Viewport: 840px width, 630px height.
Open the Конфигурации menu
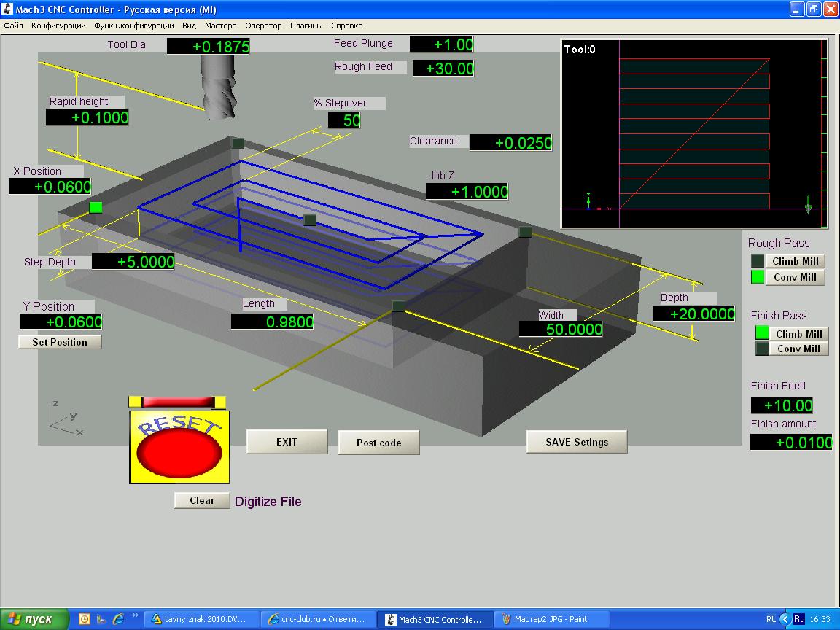(58, 26)
